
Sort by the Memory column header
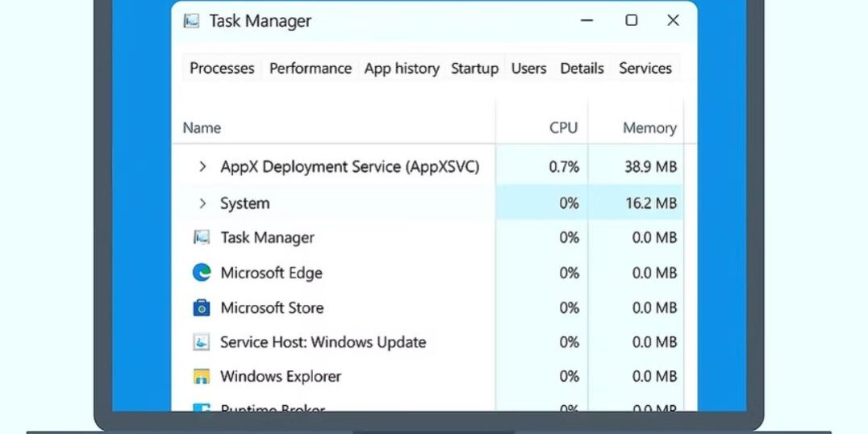pyautogui.click(x=649, y=127)
